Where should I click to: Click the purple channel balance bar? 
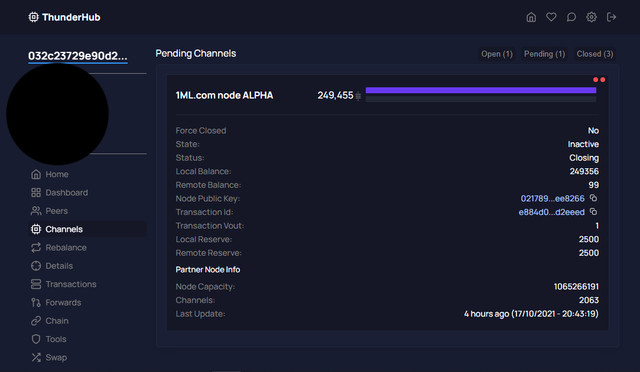pyautogui.click(x=481, y=90)
